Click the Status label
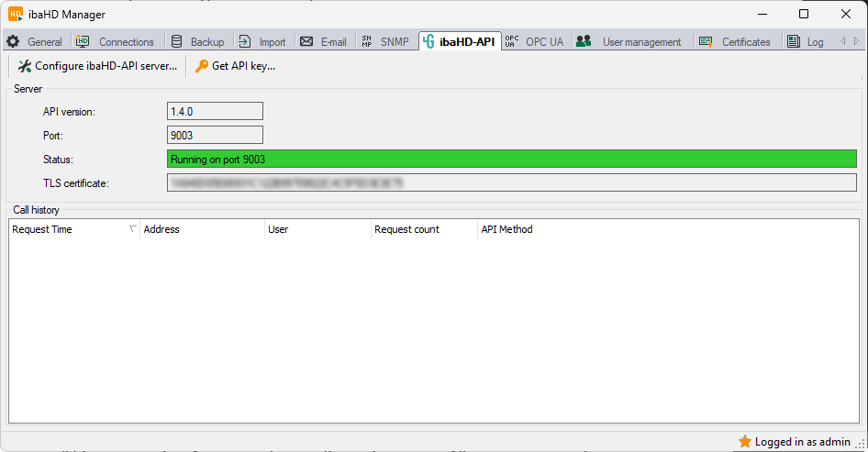This screenshot has width=868, height=452. [x=58, y=160]
